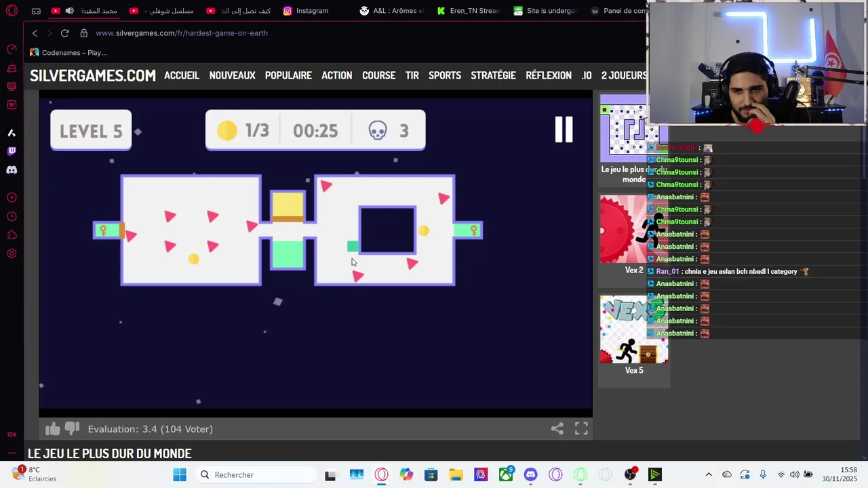Open Twitch in the sidebar
This screenshot has height=488, width=868.
click(x=12, y=151)
